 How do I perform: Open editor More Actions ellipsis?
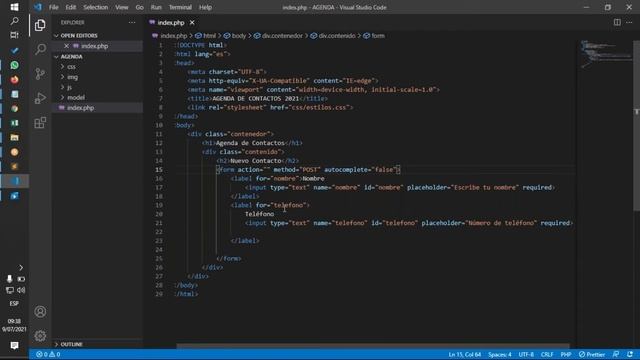click(x=629, y=22)
